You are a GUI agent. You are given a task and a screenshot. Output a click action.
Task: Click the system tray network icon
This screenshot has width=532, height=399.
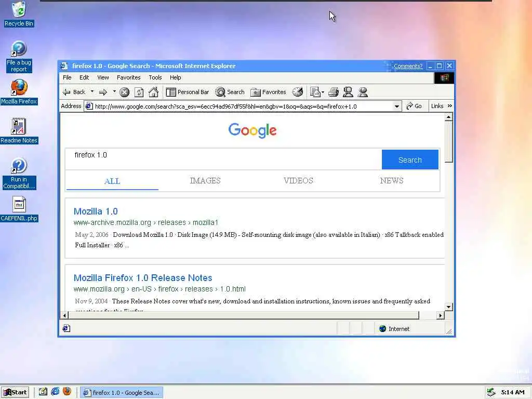coord(490,393)
